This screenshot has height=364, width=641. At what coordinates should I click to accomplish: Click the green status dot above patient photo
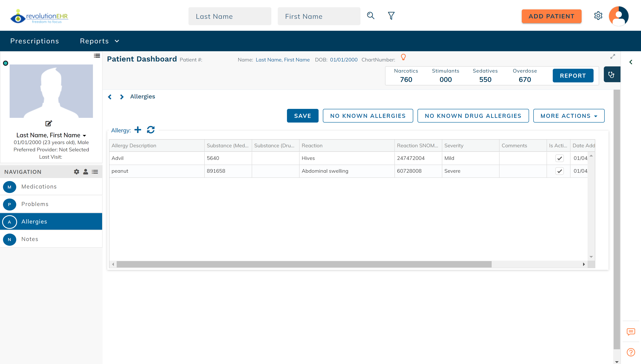[5, 63]
